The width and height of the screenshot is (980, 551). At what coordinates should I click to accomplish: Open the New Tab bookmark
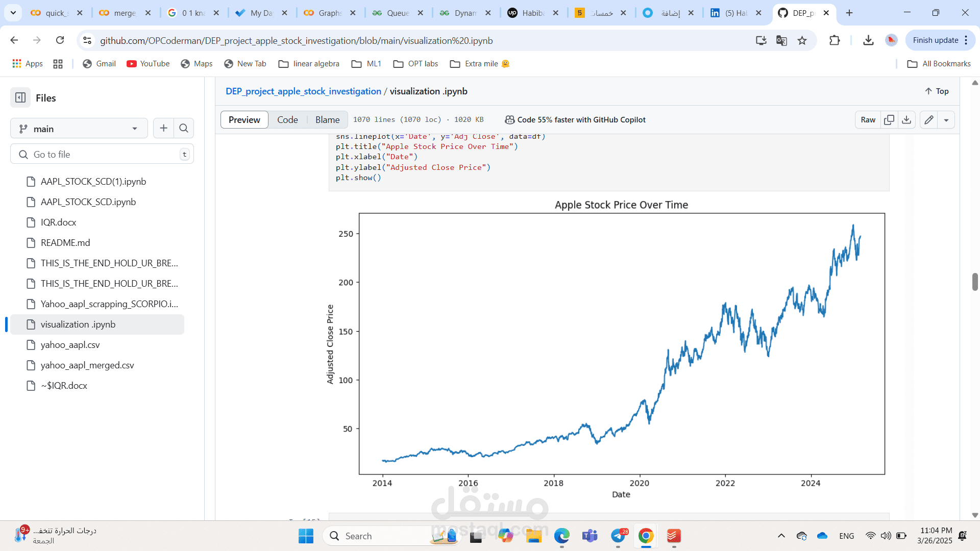point(245,63)
